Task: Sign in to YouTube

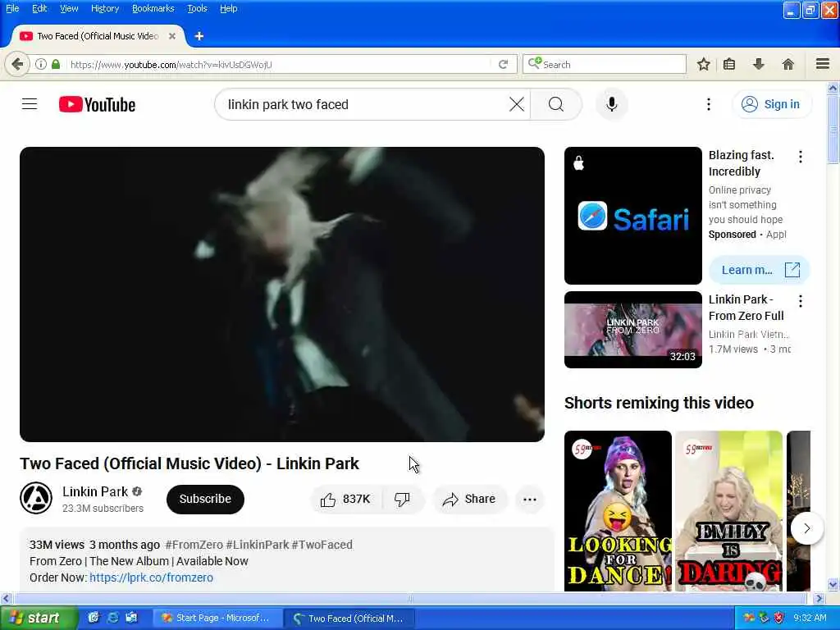Action: point(771,104)
